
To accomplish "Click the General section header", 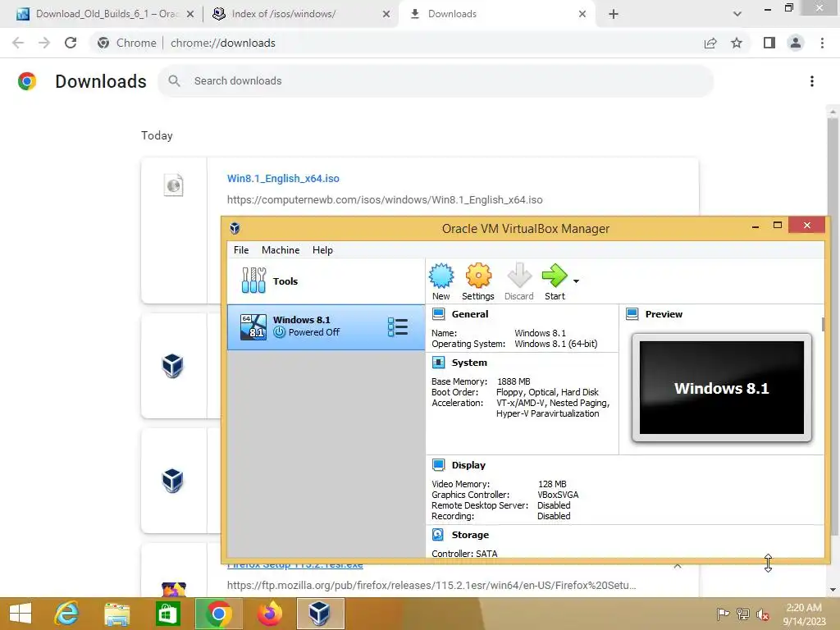I will [469, 314].
